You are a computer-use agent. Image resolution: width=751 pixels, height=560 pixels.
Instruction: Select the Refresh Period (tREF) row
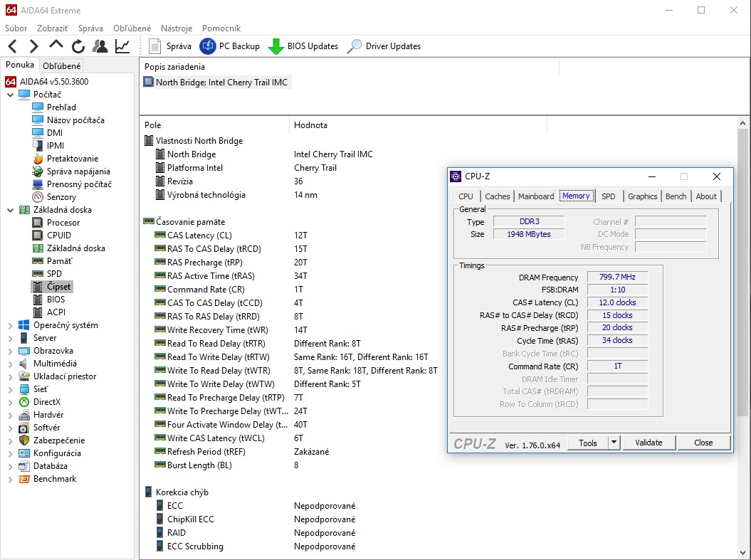(x=290, y=452)
